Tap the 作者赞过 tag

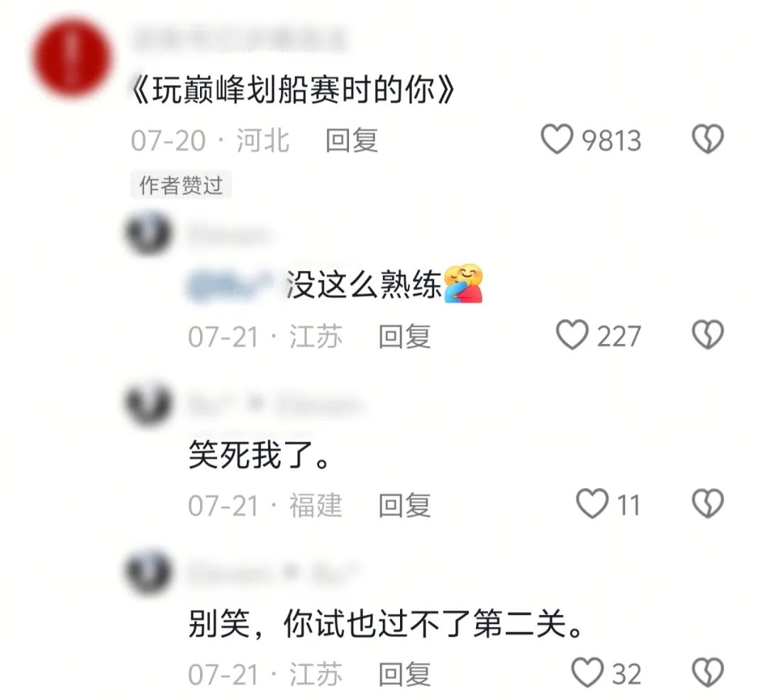(x=181, y=185)
